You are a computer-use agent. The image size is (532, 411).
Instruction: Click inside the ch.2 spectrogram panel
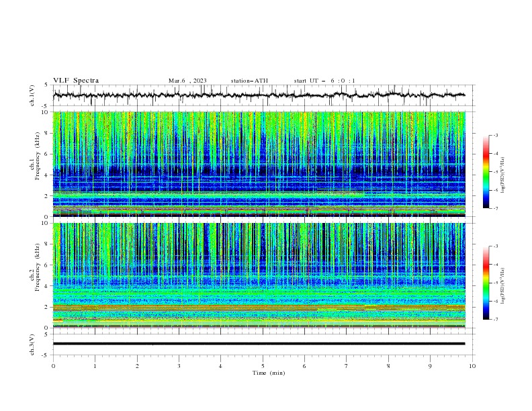click(259, 275)
